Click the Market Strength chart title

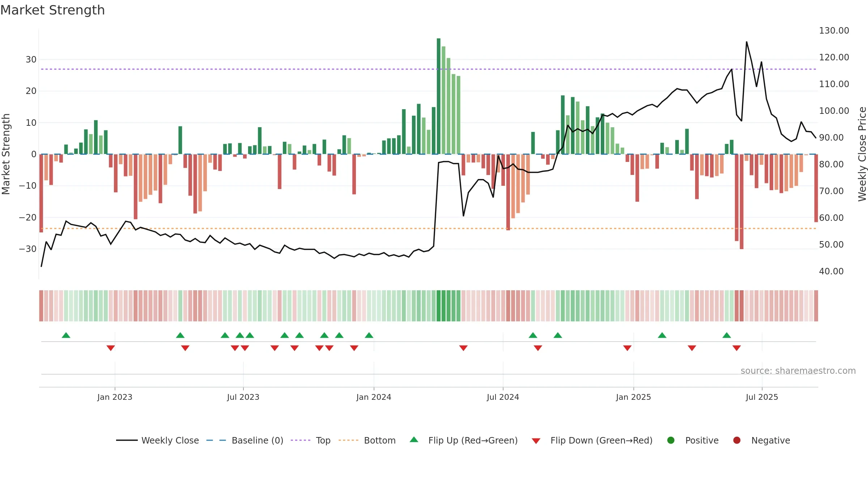[52, 10]
